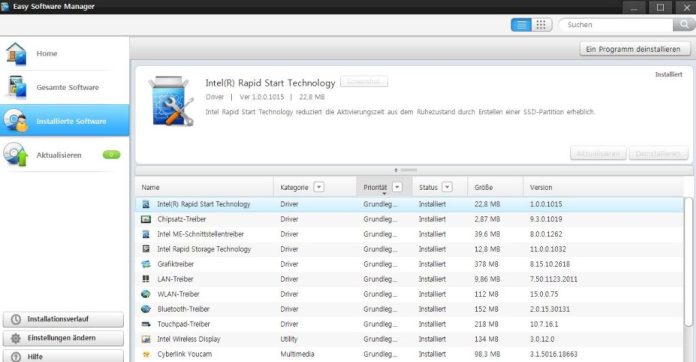The image size is (696, 362).
Task: Select the LAN-Treiber entry
Action: (x=409, y=279)
